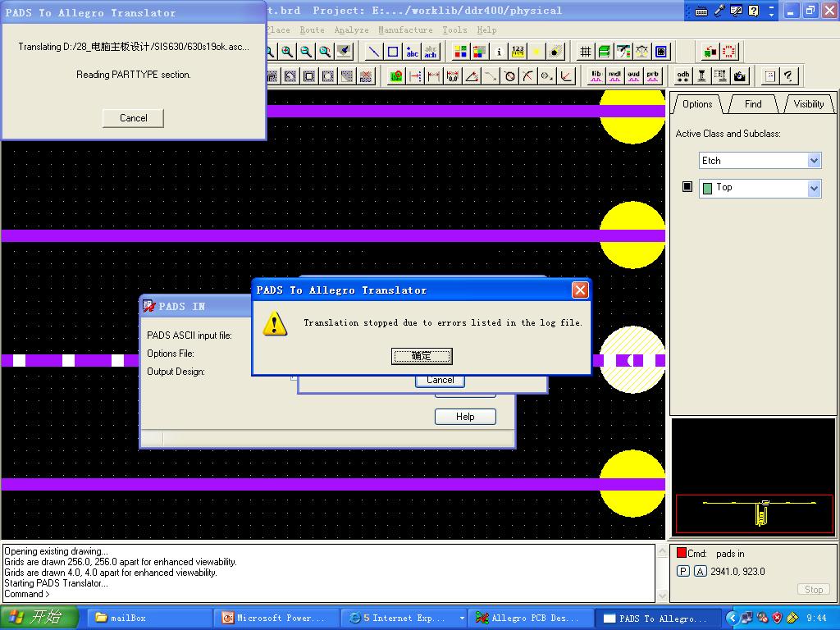Click the Add Line tool icon
840x630 pixels.
pyautogui.click(x=374, y=52)
